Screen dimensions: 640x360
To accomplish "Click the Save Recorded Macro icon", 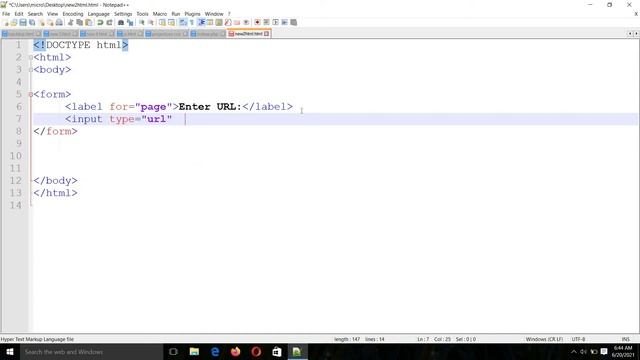I will [293, 22].
